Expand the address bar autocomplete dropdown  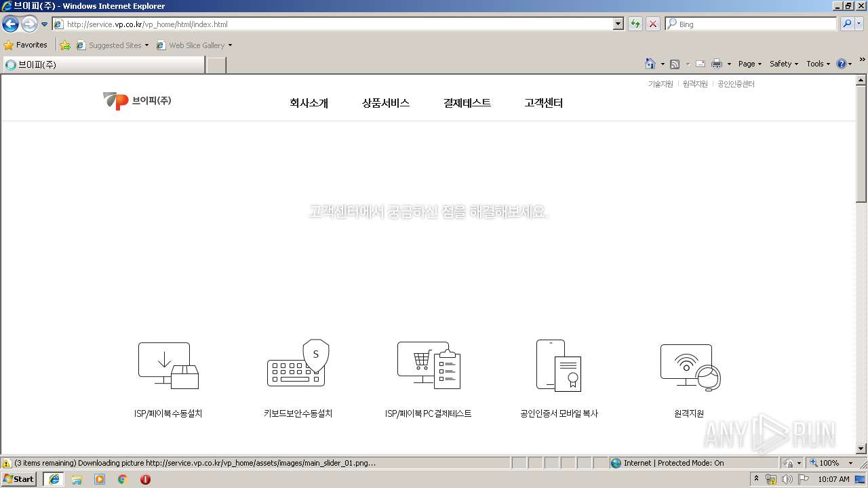tap(618, 24)
